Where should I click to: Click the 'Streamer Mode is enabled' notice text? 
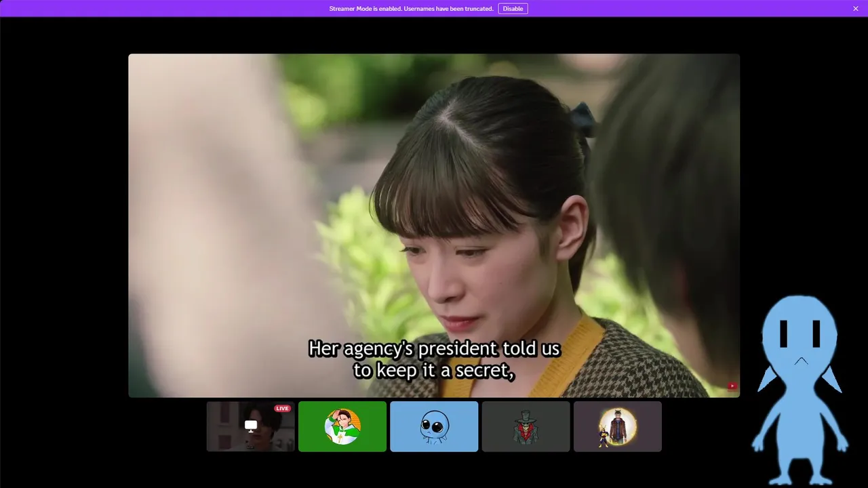(411, 9)
